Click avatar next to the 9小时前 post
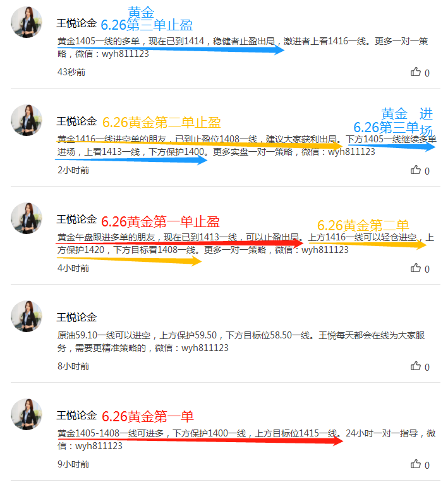Viewport: 448px width, 482px height. click(27, 414)
